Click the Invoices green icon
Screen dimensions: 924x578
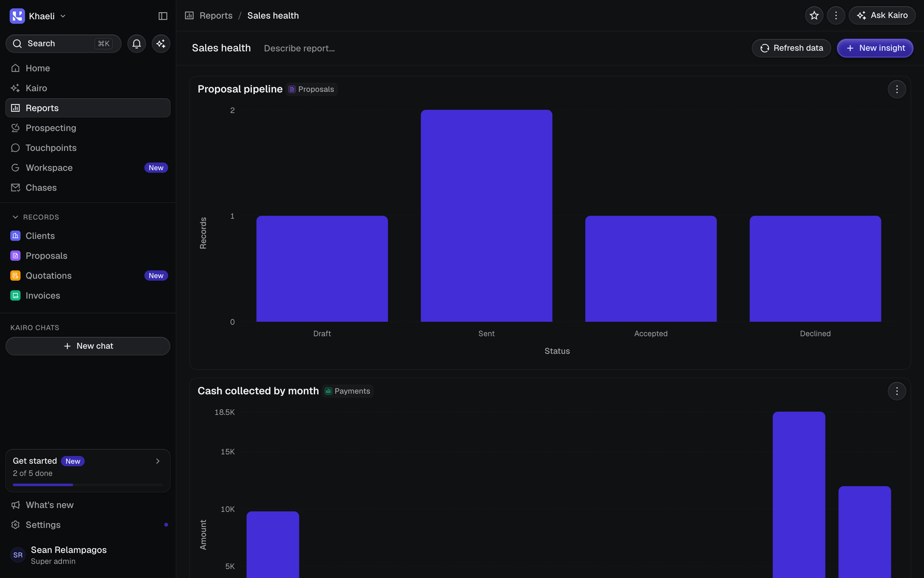[15, 295]
